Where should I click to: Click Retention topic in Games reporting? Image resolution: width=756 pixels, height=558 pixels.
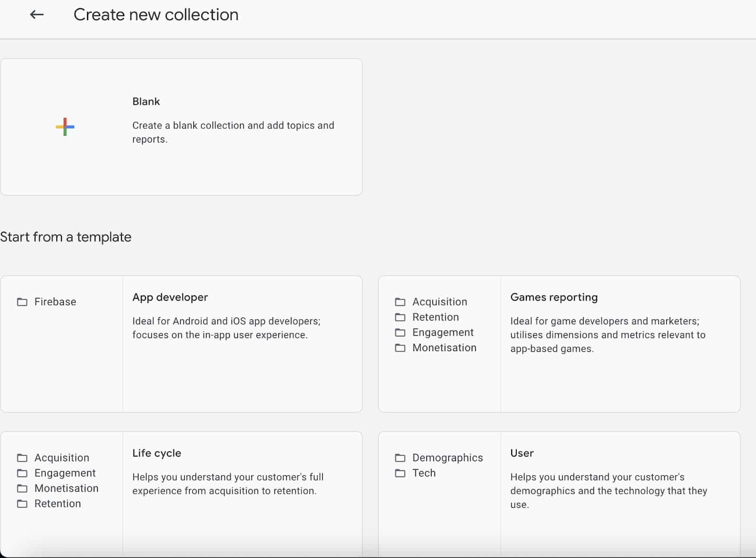tap(436, 317)
